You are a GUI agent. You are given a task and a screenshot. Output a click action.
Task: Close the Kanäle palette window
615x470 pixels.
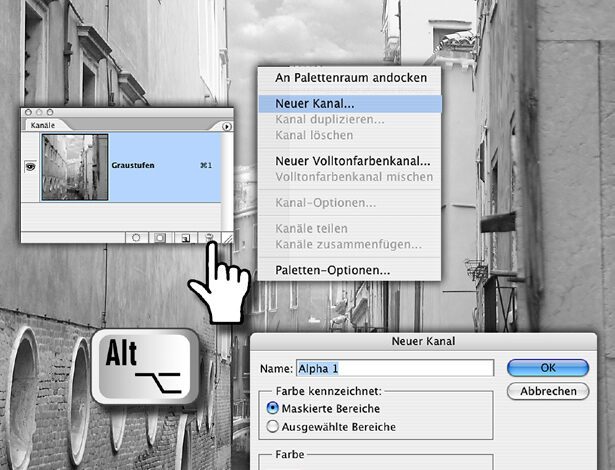click(28, 112)
